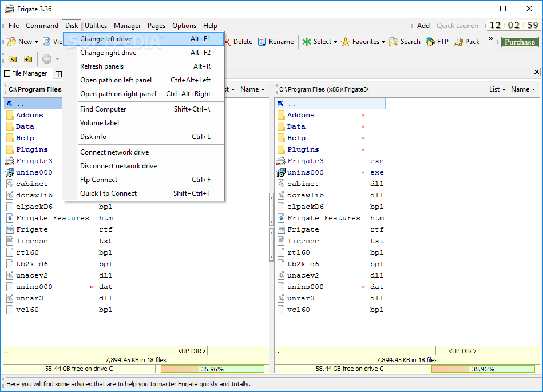Open the back history dropdown arrow
This screenshot has width=543, height=392.
click(x=57, y=59)
